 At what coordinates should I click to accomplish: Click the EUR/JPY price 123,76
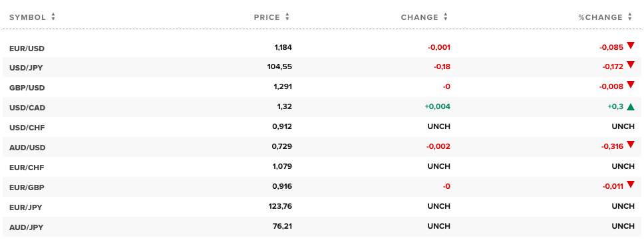click(279, 206)
